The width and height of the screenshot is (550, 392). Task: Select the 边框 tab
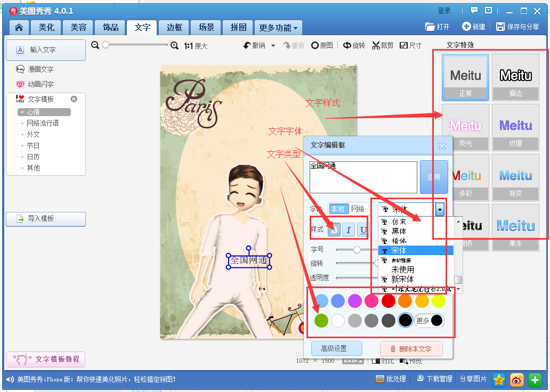tap(174, 28)
